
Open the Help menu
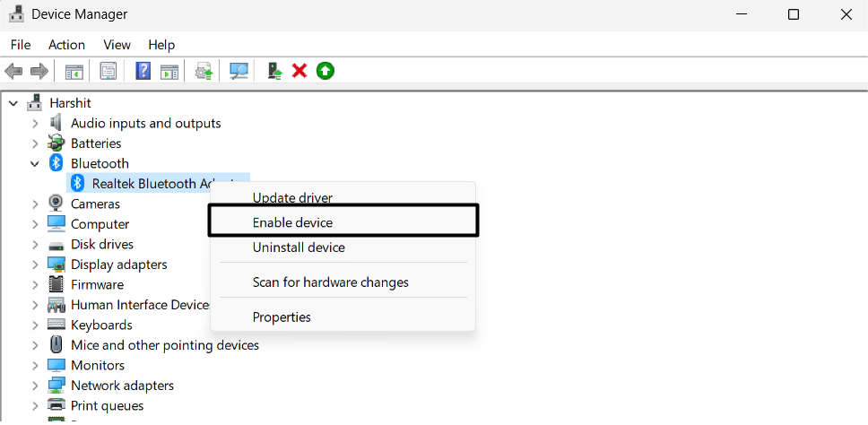coord(161,45)
